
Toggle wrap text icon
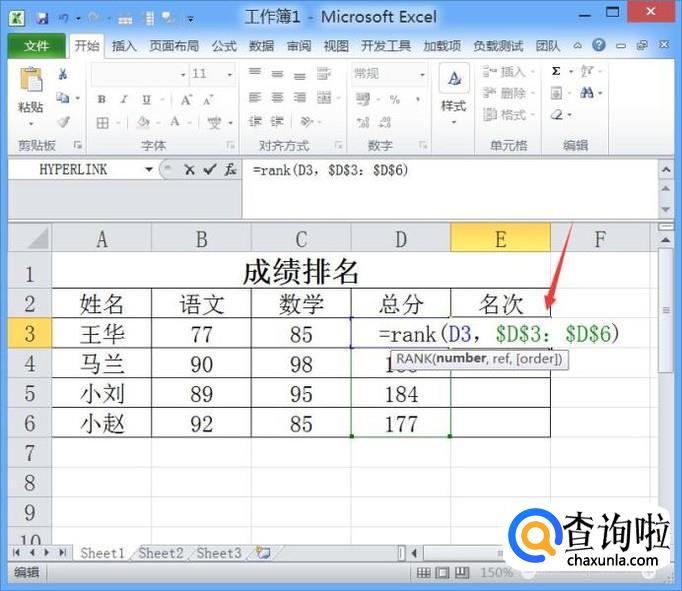(x=323, y=73)
